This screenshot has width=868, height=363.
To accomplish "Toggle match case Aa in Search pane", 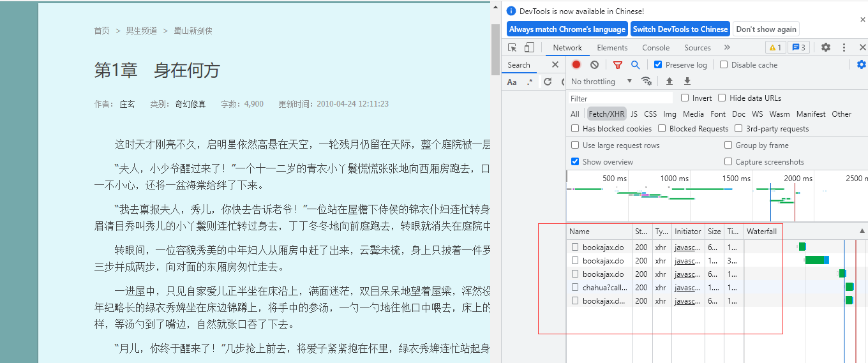I will coord(512,82).
